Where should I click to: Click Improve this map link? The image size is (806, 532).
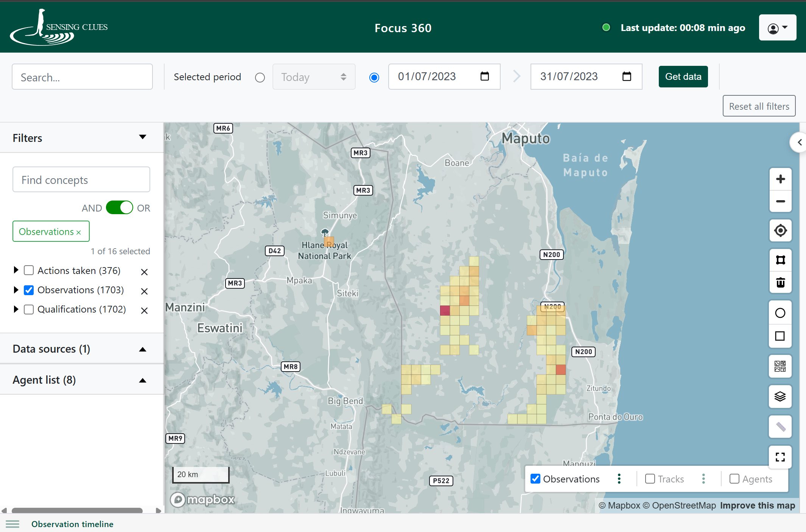click(x=757, y=506)
